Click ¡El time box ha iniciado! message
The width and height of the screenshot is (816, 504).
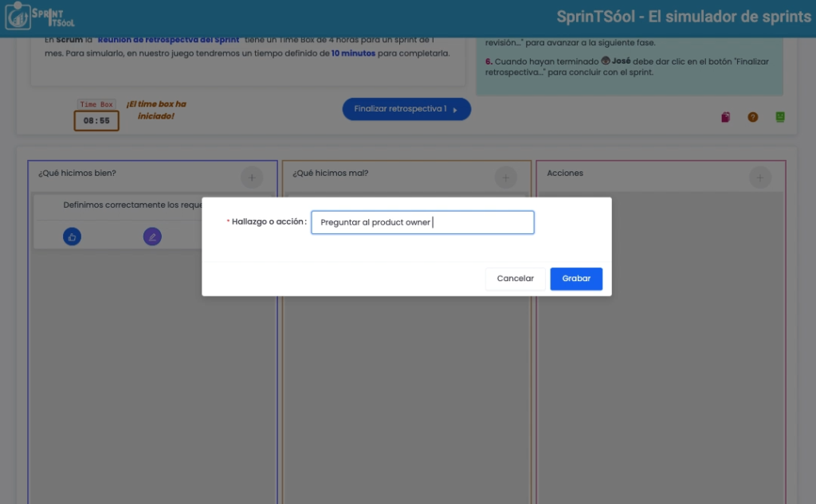[x=156, y=110]
